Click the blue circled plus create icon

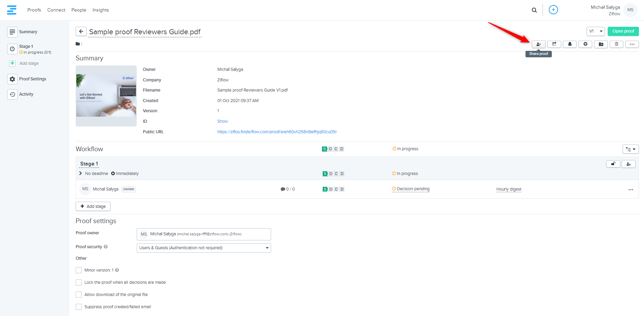553,10
